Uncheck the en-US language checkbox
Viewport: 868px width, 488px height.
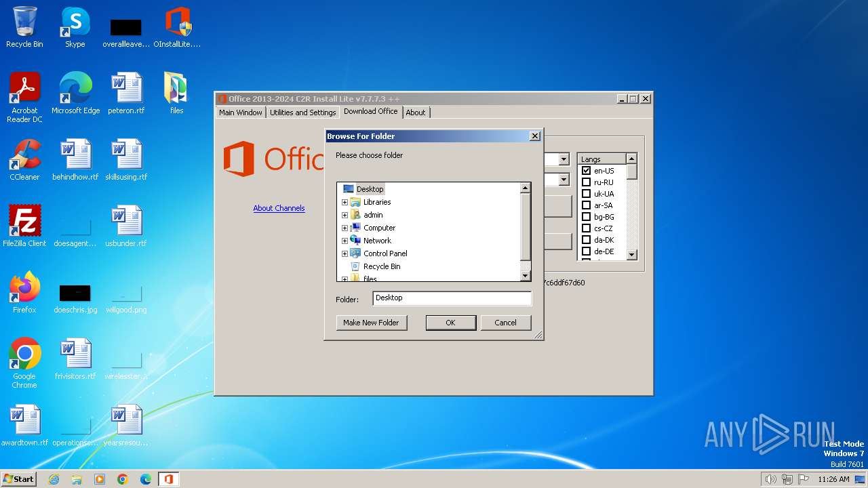587,171
